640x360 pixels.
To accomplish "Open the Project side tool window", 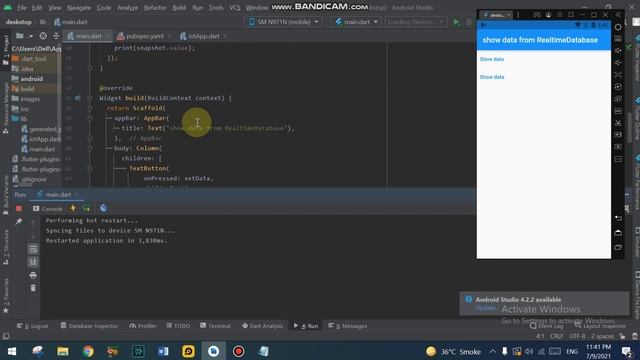I will 6,50.
